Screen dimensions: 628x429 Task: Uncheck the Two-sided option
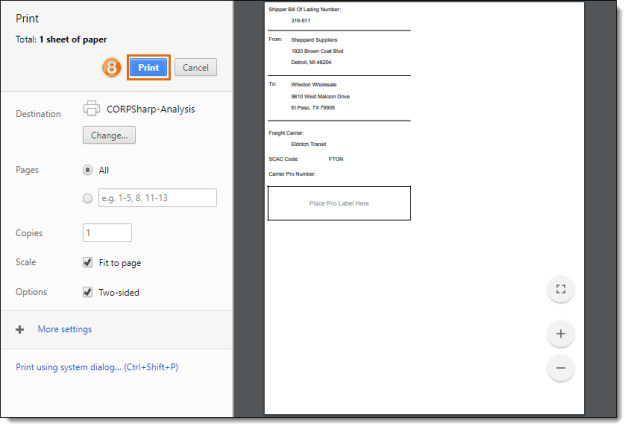[x=88, y=292]
